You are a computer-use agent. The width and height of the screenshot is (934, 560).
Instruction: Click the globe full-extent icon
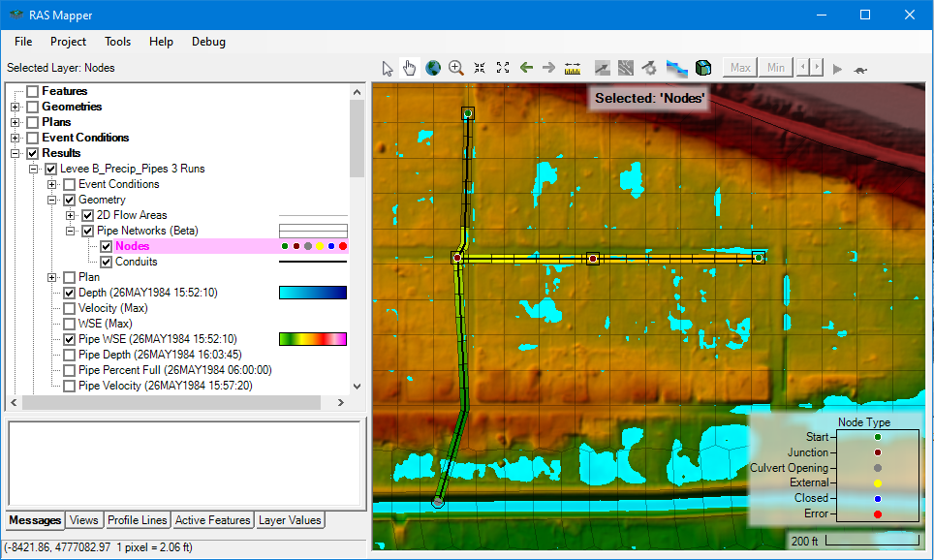tap(433, 68)
